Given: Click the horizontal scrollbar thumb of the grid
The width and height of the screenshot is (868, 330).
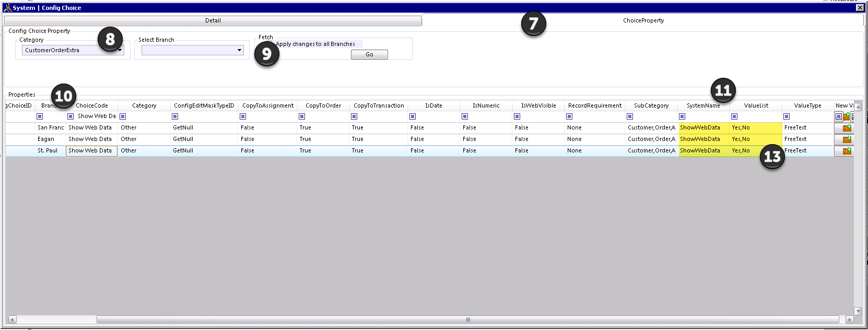Looking at the screenshot, I should coord(468,320).
